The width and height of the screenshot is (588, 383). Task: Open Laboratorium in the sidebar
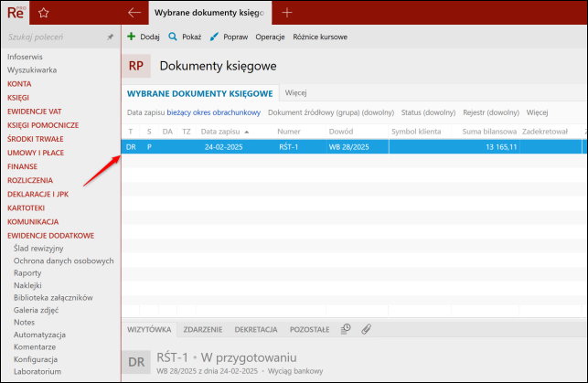pos(37,372)
